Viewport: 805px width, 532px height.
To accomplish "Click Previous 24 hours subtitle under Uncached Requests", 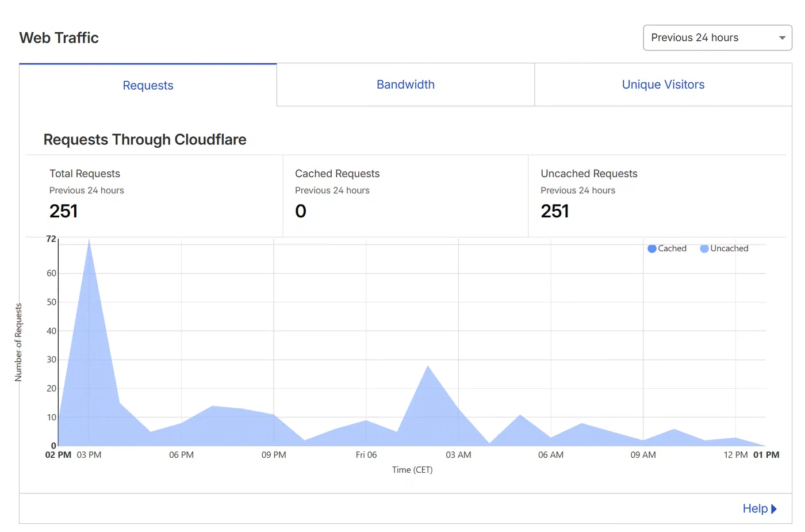I will [578, 190].
